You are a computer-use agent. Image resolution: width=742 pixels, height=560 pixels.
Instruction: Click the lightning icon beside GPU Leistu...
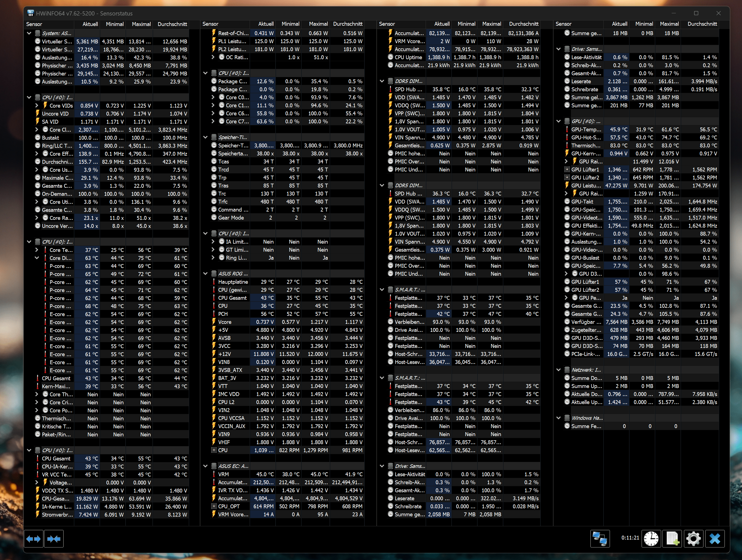(x=567, y=185)
